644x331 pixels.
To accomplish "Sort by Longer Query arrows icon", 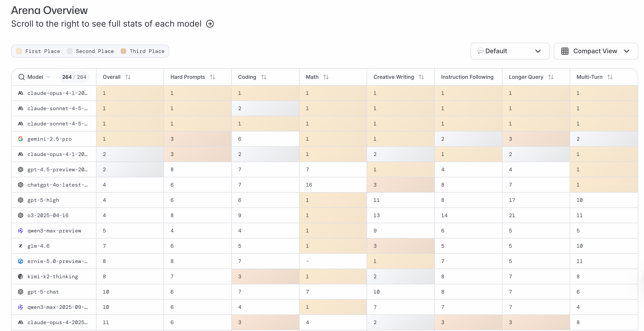I will pos(551,77).
